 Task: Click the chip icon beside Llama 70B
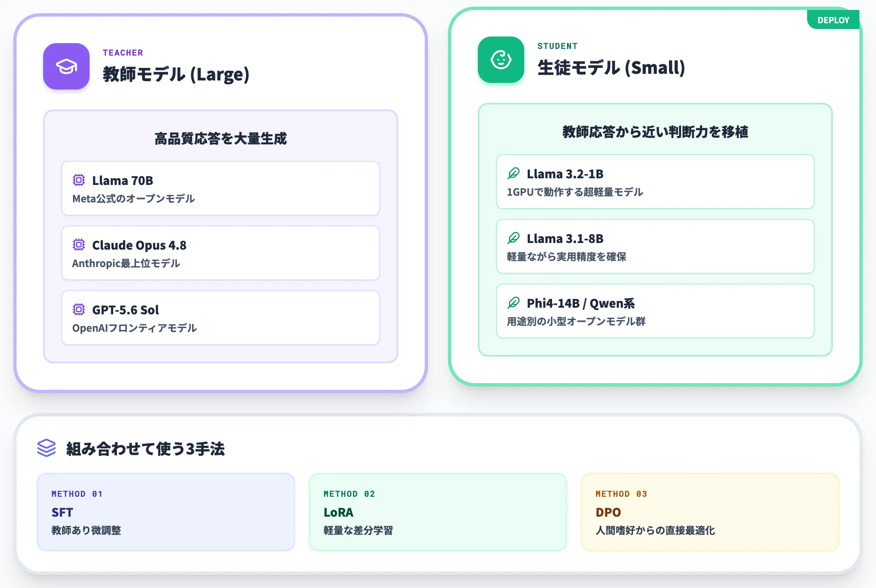click(x=79, y=180)
